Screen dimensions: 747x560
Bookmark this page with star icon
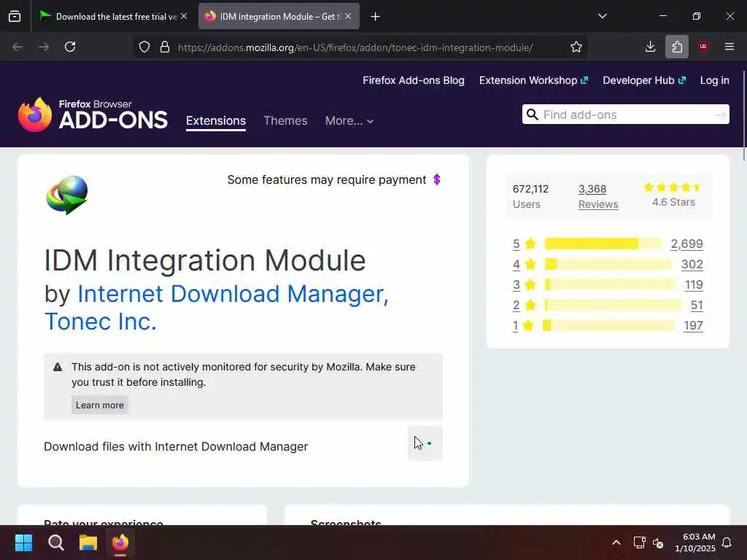(x=576, y=47)
